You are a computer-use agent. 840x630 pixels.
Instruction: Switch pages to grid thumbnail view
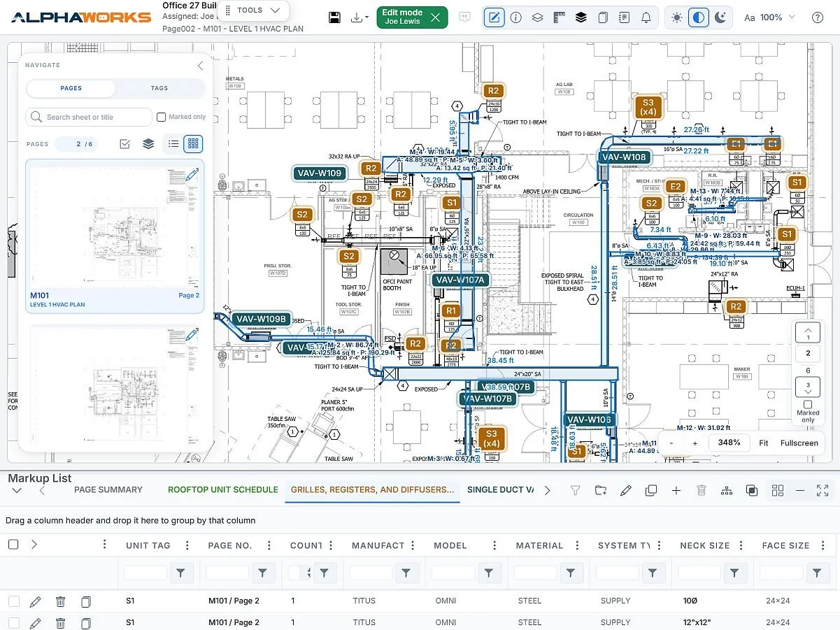[x=194, y=144]
